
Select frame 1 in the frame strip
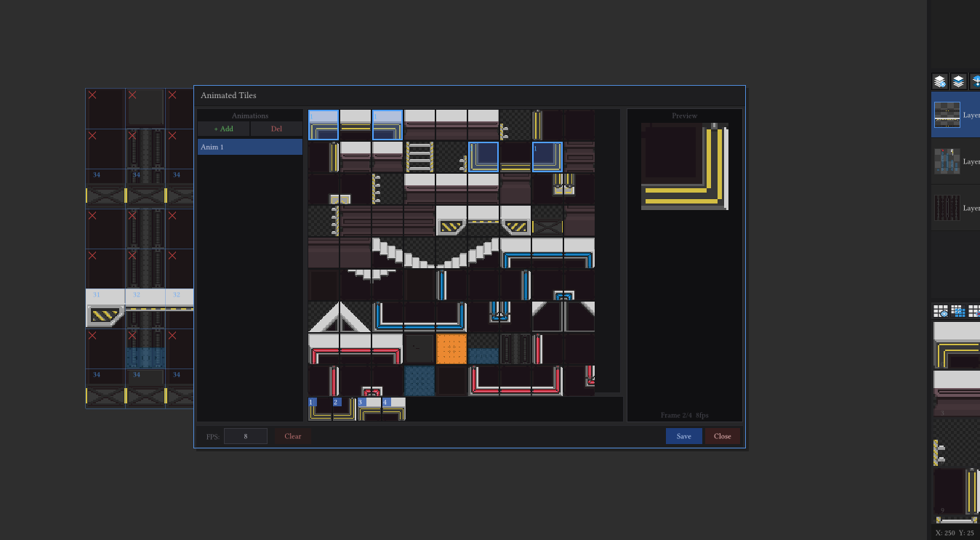(320, 409)
